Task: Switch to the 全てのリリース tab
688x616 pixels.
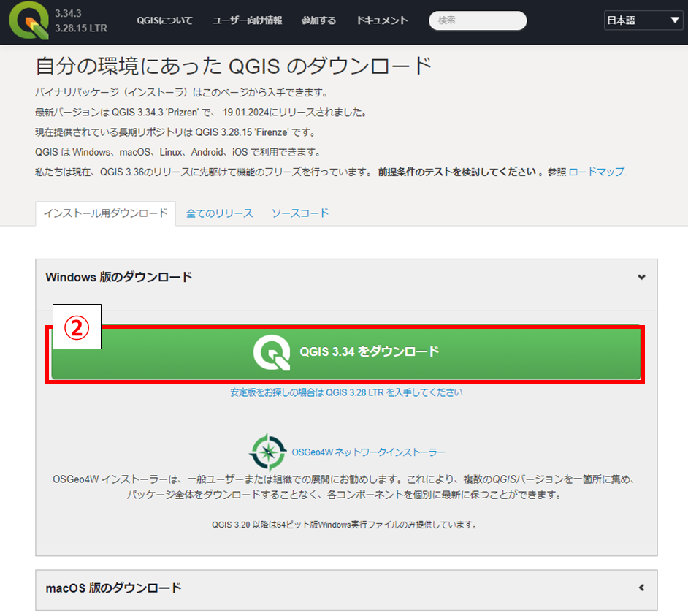Action: tap(219, 213)
